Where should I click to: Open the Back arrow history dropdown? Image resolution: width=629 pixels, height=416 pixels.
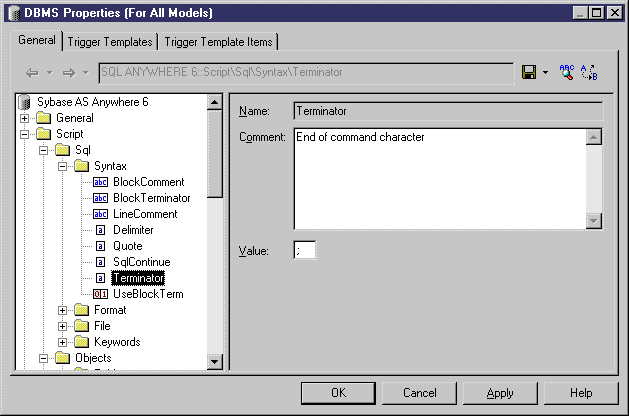point(49,73)
